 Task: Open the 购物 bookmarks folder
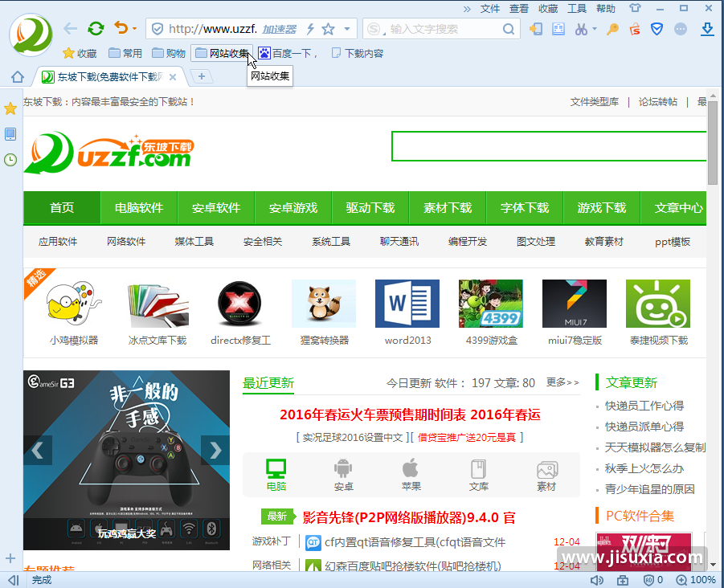tap(169, 53)
